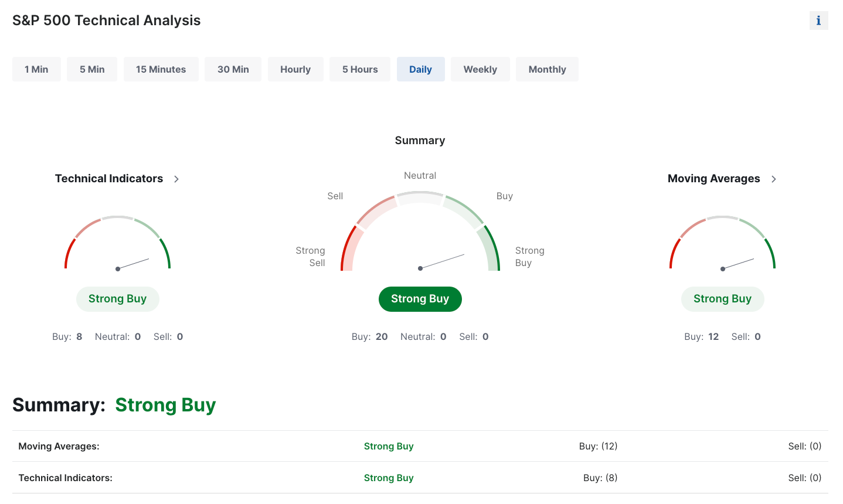Click the large 'Summary: Strong Buy' heading
The image size is (843, 504).
(114, 405)
